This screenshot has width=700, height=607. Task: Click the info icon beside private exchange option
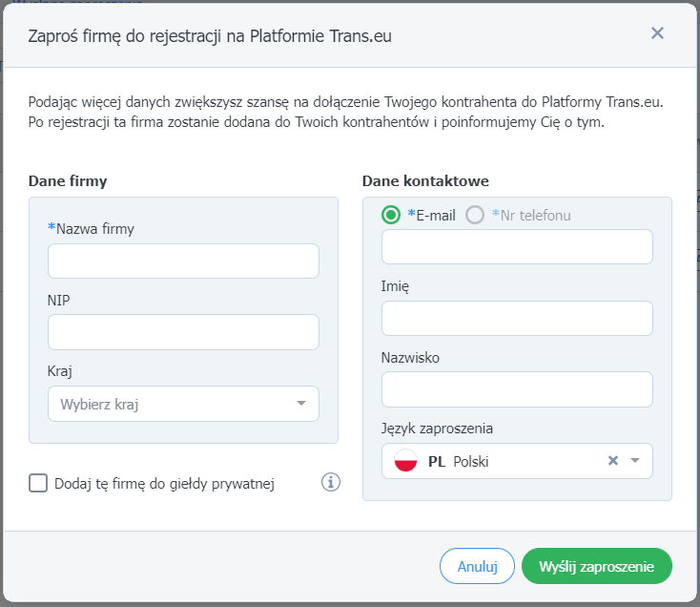[x=330, y=482]
